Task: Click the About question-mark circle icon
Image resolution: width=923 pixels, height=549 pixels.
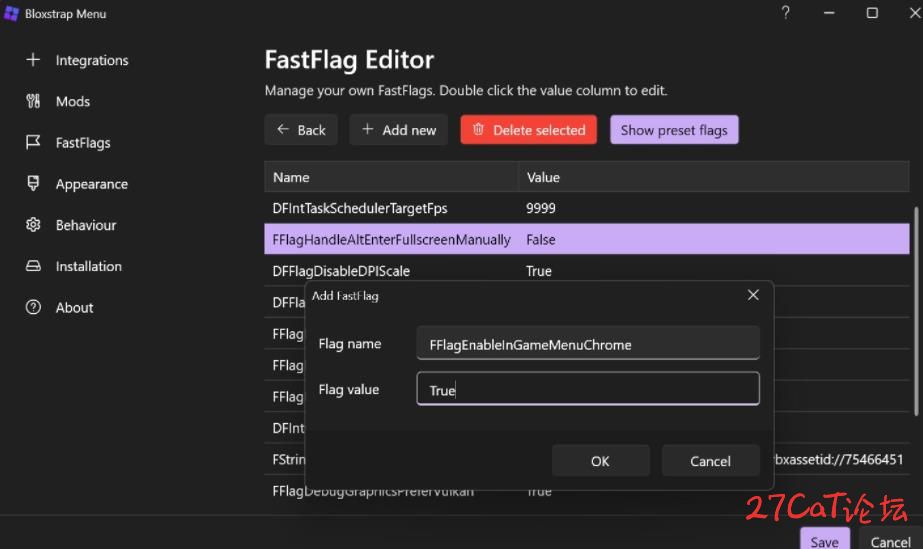Action: point(33,307)
